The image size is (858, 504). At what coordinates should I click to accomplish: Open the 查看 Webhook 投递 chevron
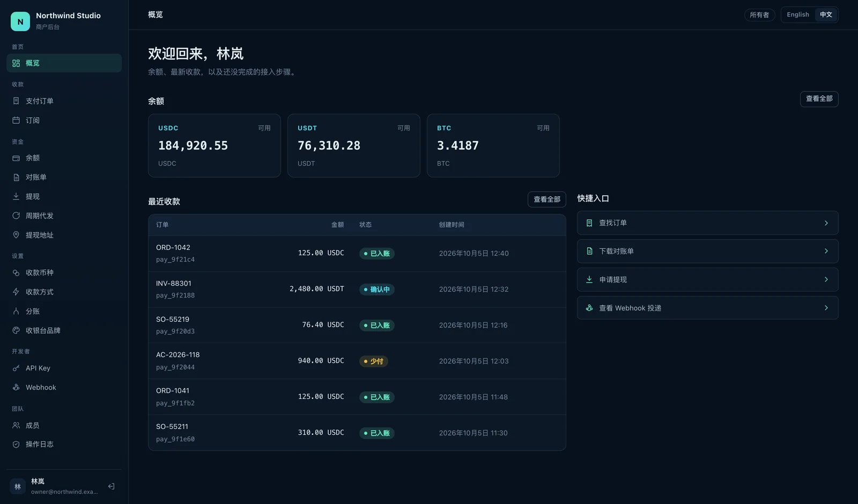pyautogui.click(x=826, y=308)
